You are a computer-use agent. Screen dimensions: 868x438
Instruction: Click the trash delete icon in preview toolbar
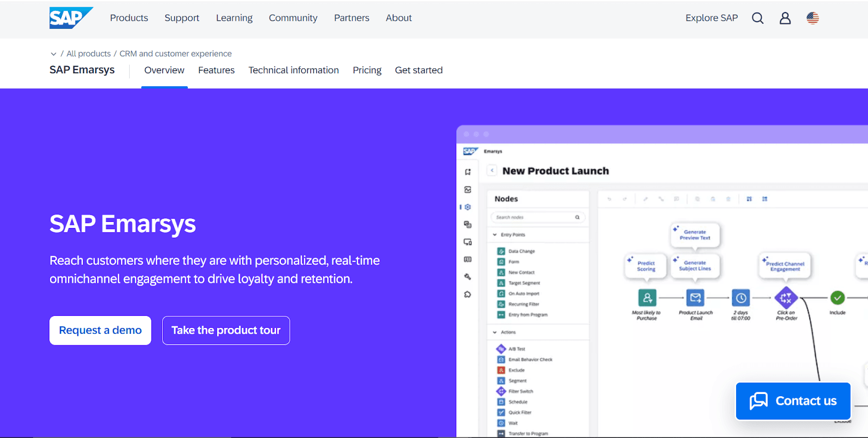(x=729, y=199)
